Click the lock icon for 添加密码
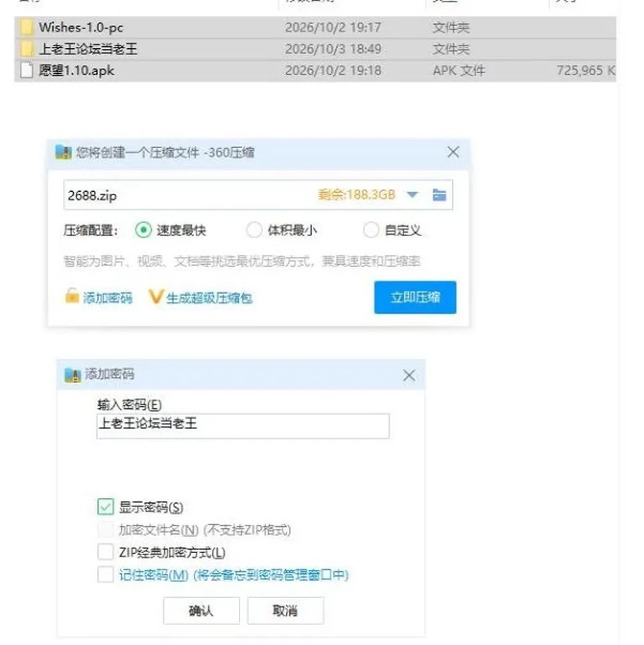This screenshot has height=645, width=644. tap(72, 296)
